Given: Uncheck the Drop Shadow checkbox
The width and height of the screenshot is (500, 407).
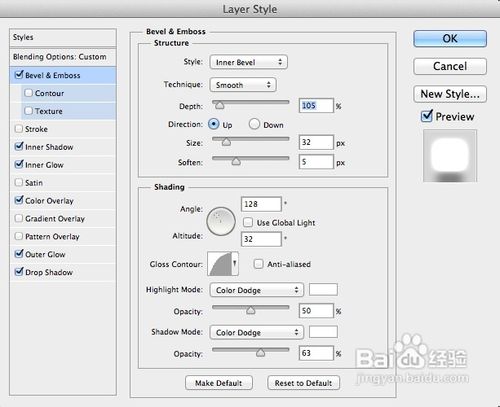Looking at the screenshot, I should pyautogui.click(x=19, y=272).
